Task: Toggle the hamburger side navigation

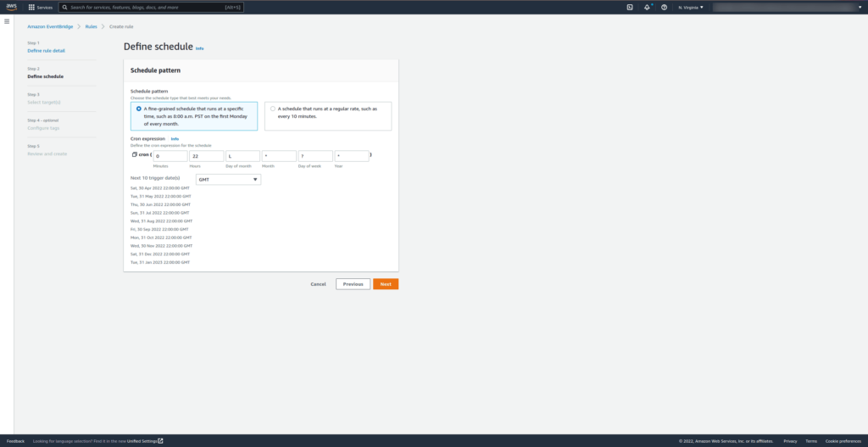Action: (x=7, y=21)
